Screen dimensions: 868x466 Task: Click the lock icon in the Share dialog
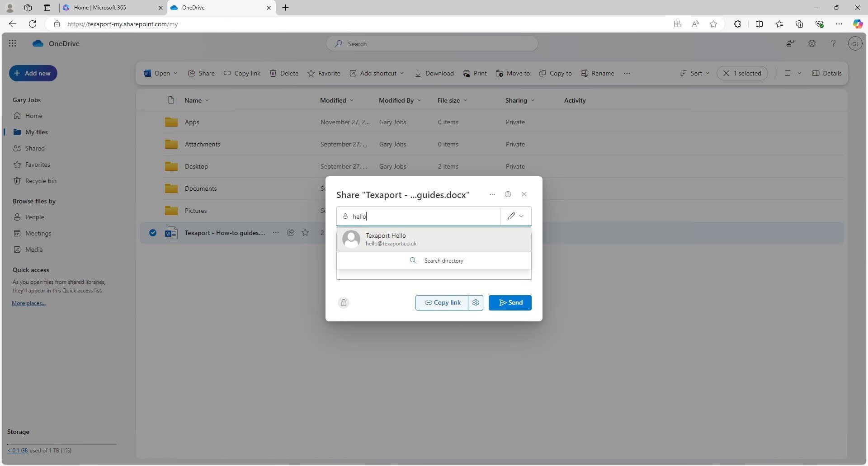pos(344,302)
